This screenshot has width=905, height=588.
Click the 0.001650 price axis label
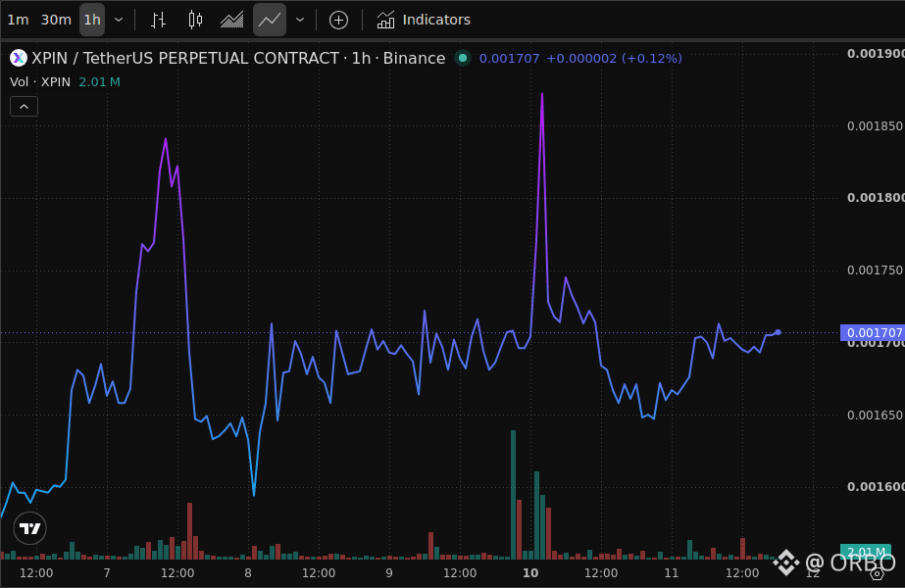874,415
